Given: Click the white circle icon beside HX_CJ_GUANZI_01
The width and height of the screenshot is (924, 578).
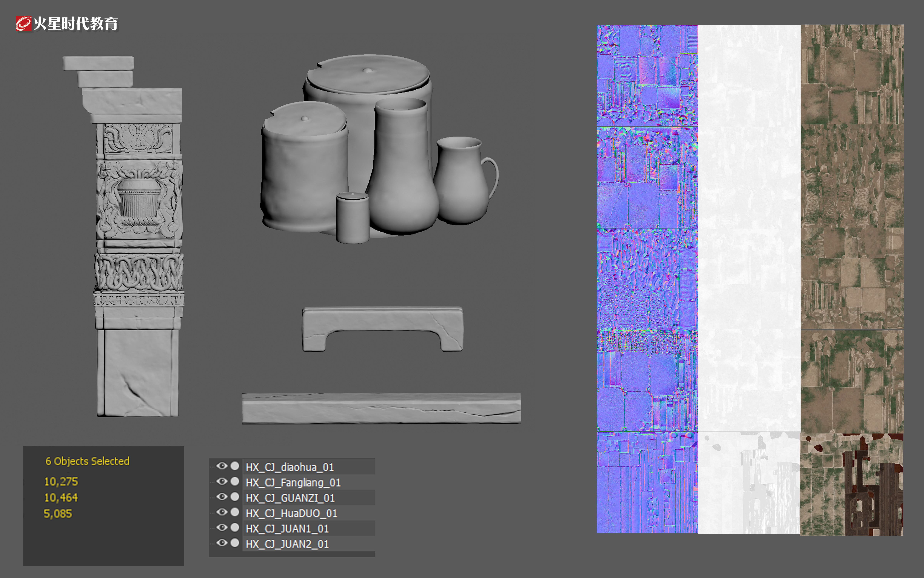Looking at the screenshot, I should [x=235, y=497].
